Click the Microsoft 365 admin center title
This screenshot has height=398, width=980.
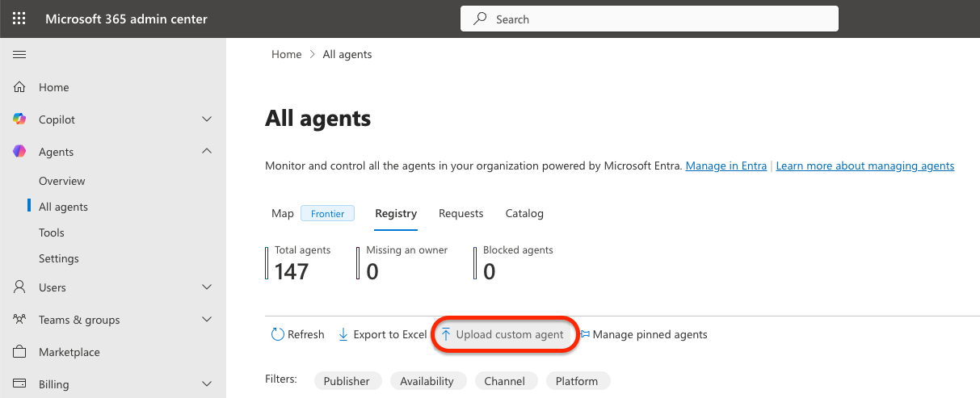126,19
